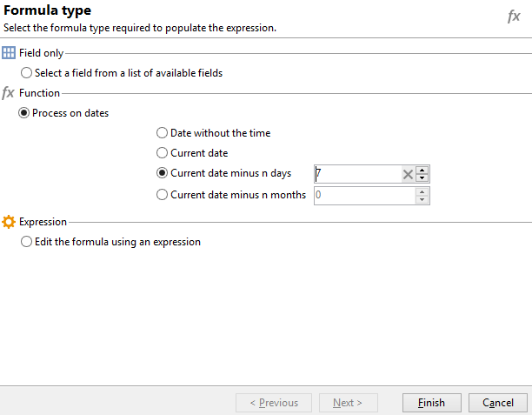Cancel the formula type wizard
The height and width of the screenshot is (415, 532).
pyautogui.click(x=498, y=403)
